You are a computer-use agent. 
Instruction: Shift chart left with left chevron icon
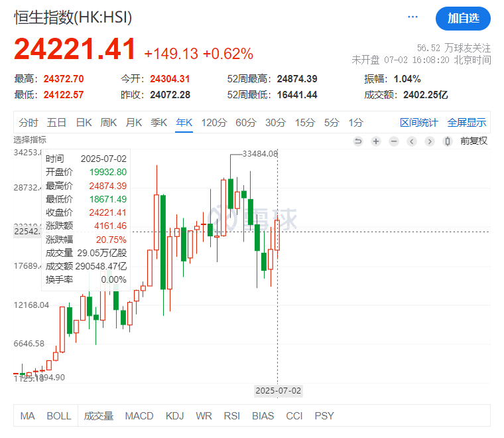412,141
